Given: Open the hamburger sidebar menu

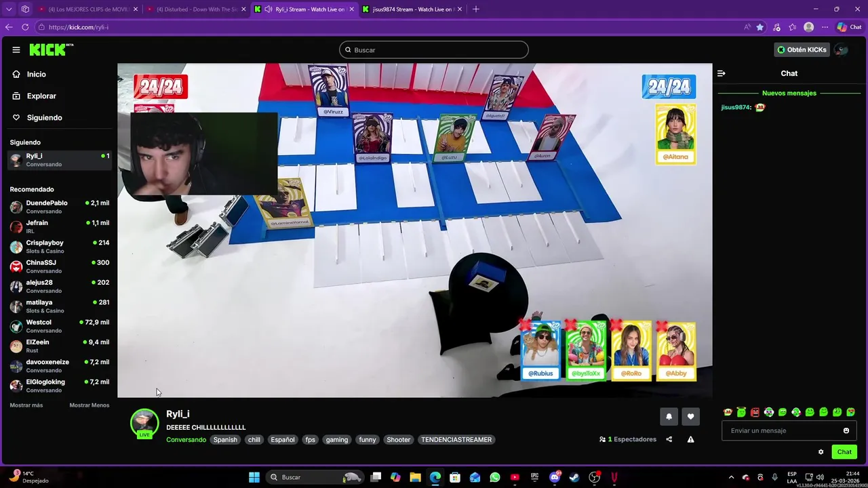Looking at the screenshot, I should click(x=16, y=49).
